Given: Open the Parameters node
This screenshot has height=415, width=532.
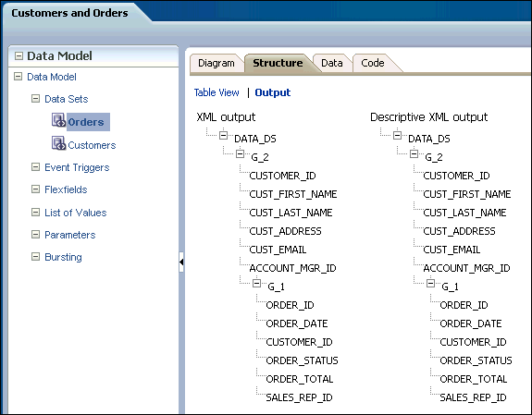Looking at the screenshot, I should pyautogui.click(x=70, y=235).
